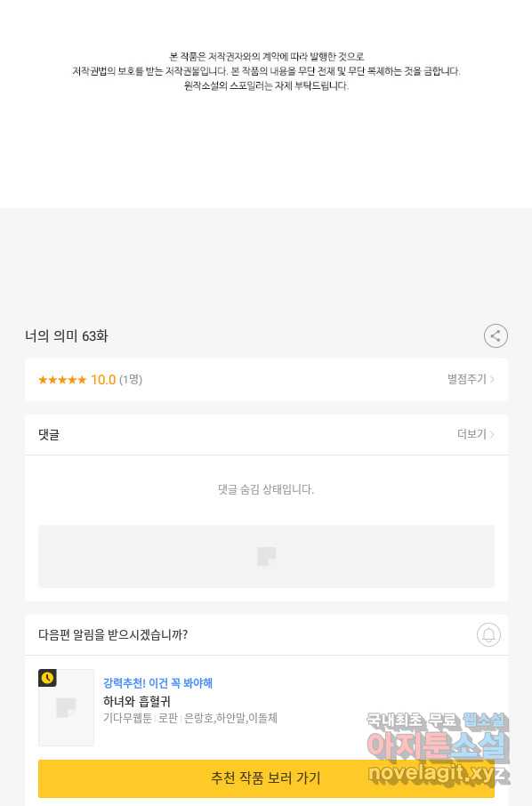Image resolution: width=532 pixels, height=806 pixels.
Task: Expand comments with 더보기
Action: (472, 434)
